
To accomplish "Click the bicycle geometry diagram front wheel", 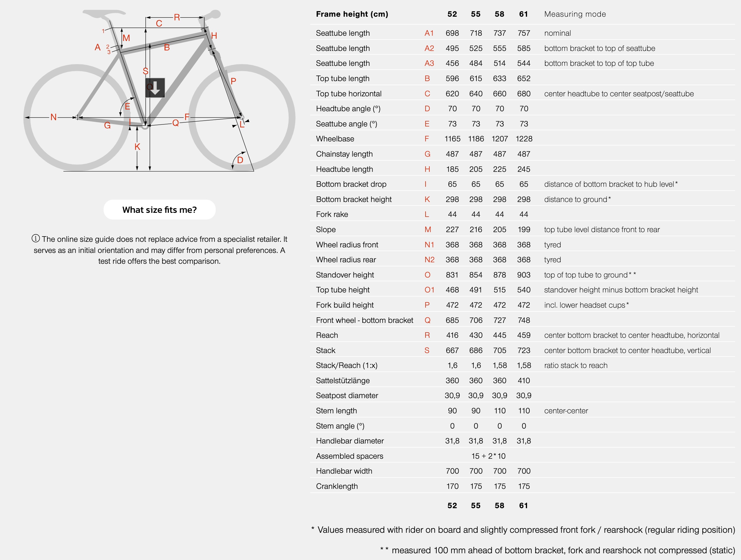I will coord(241,118).
